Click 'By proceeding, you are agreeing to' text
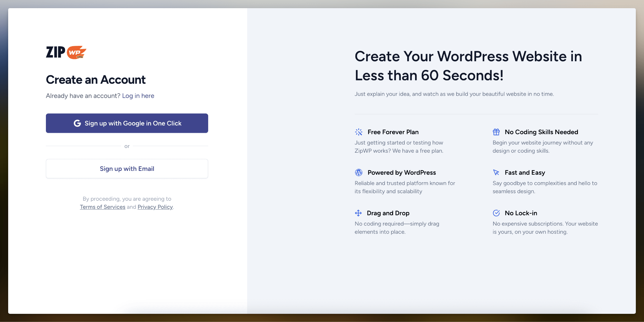 (x=127, y=199)
